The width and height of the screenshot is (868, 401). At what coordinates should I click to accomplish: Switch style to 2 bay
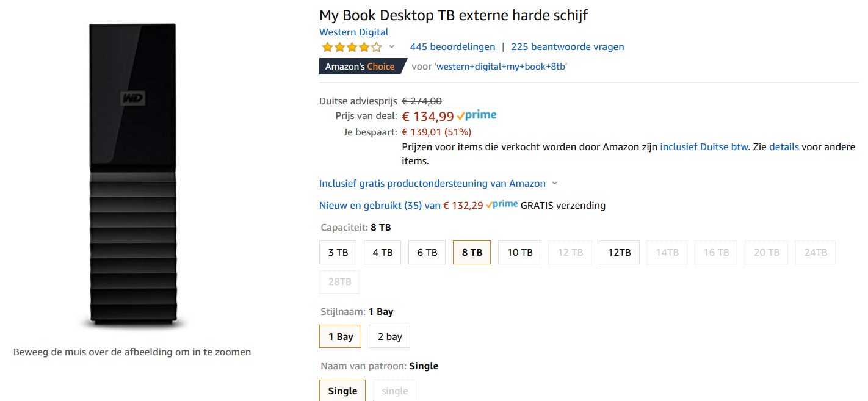(389, 336)
